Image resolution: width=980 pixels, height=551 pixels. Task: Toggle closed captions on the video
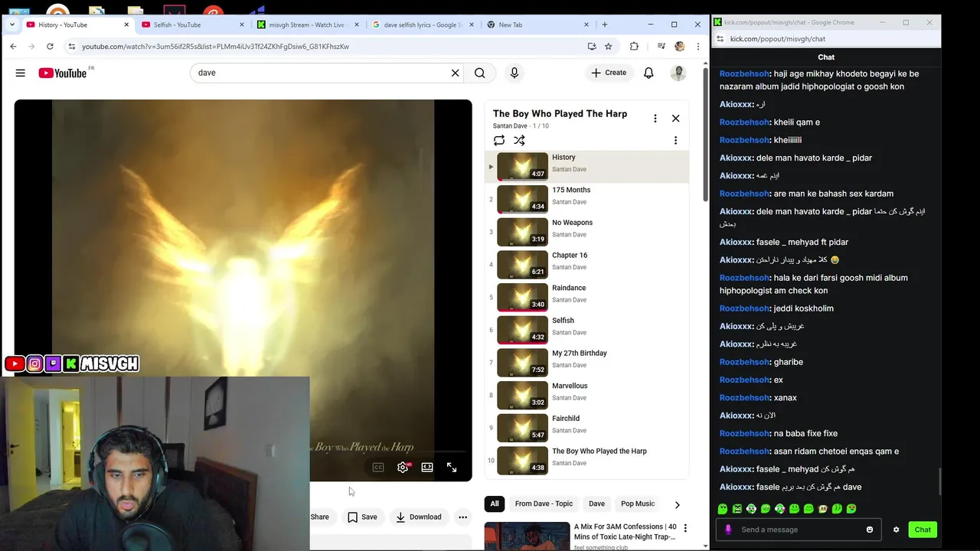[x=378, y=467]
